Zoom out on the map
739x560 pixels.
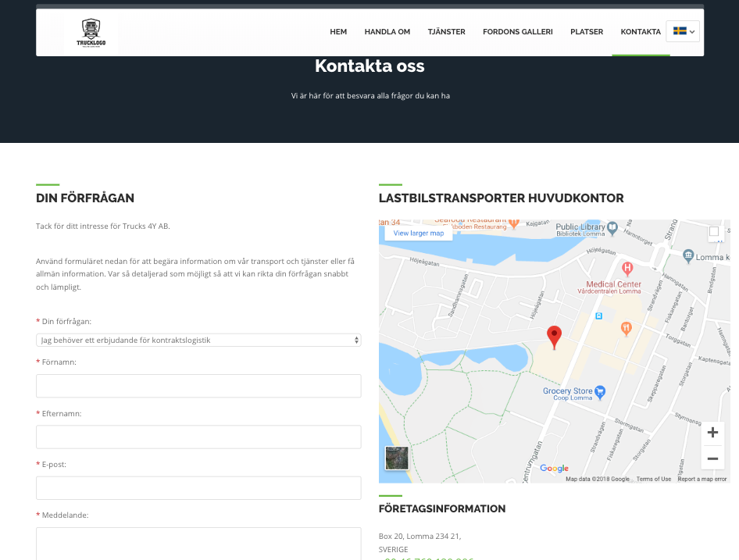point(712,458)
